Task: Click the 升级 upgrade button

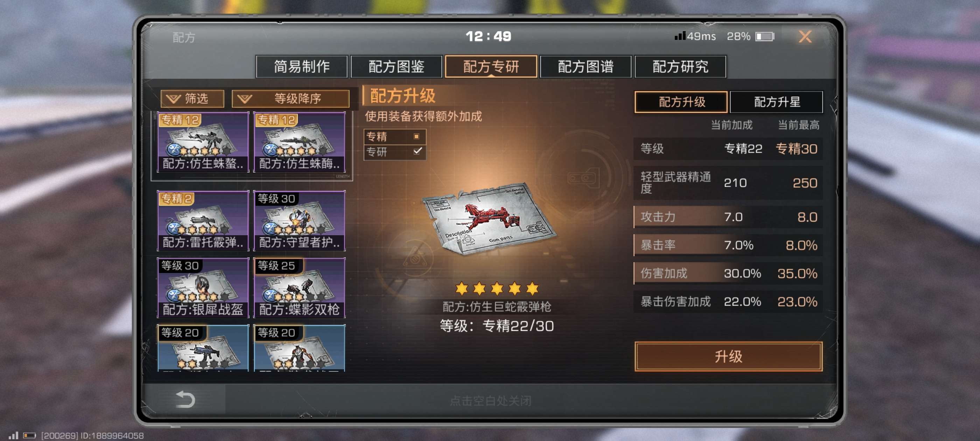Action: pyautogui.click(x=728, y=356)
